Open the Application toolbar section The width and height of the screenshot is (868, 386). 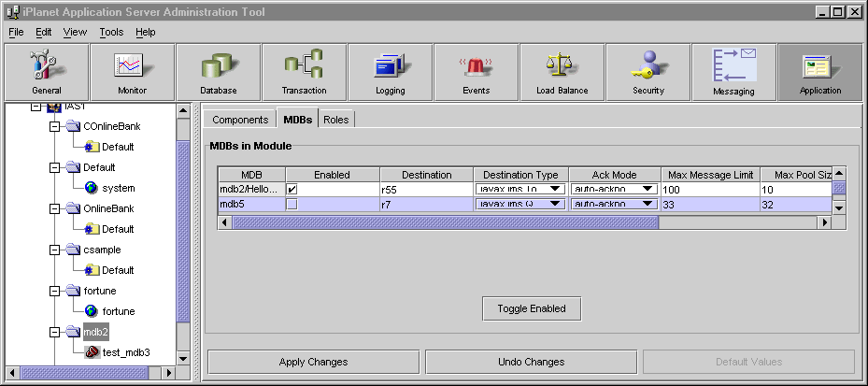point(819,72)
